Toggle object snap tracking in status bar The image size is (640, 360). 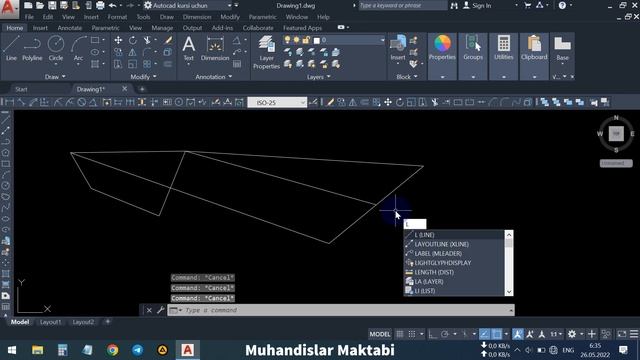click(x=484, y=334)
